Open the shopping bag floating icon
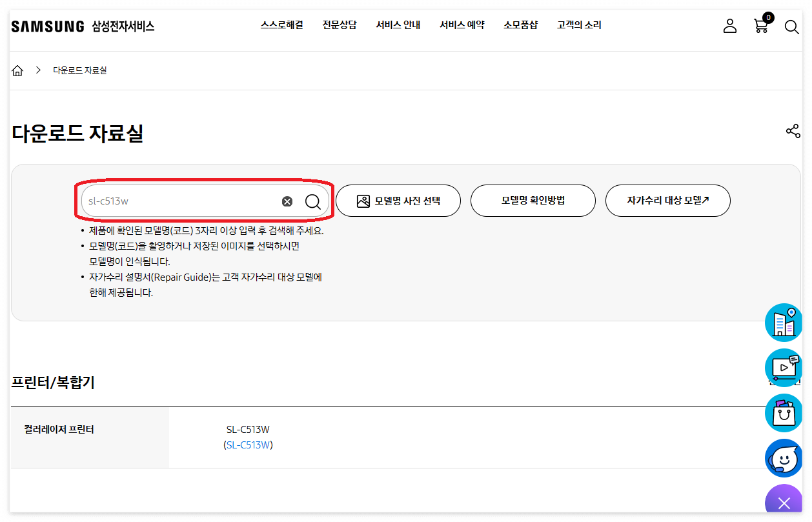The image size is (812, 522). pos(784,413)
